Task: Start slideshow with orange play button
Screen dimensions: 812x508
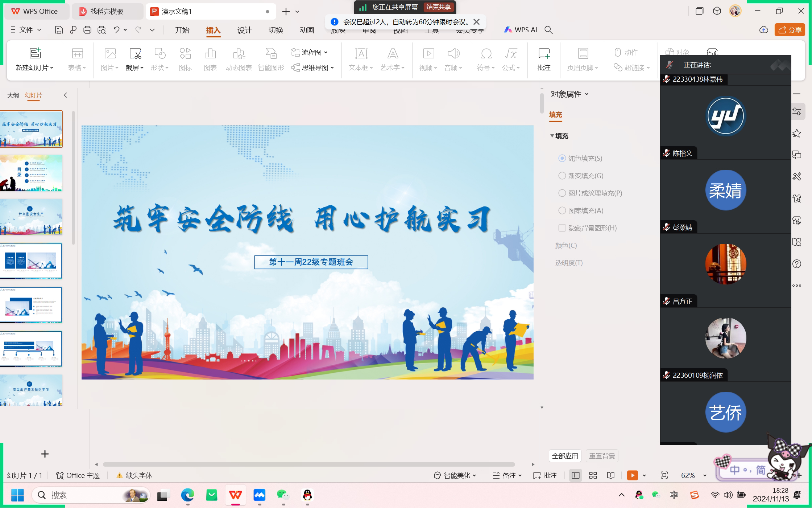Action: pyautogui.click(x=632, y=475)
